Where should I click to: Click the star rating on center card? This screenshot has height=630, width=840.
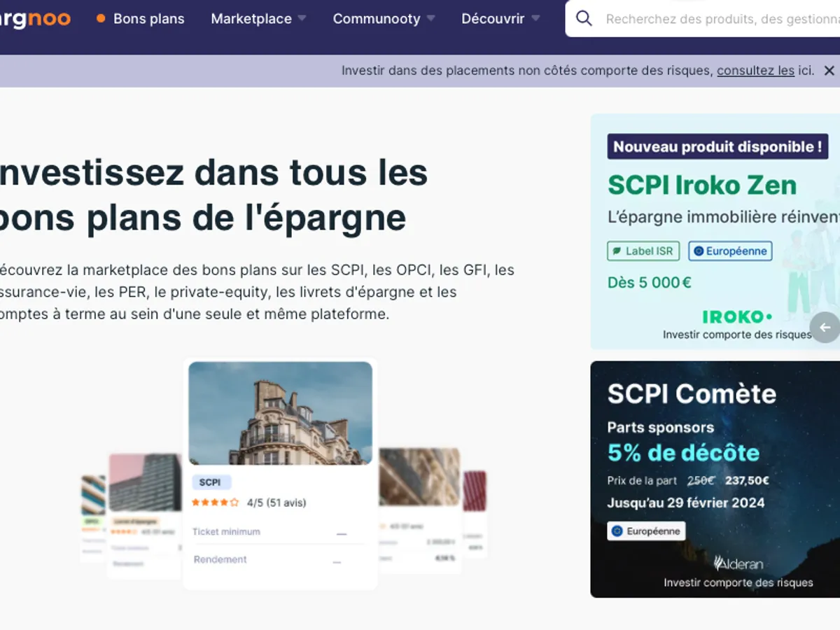pyautogui.click(x=215, y=503)
